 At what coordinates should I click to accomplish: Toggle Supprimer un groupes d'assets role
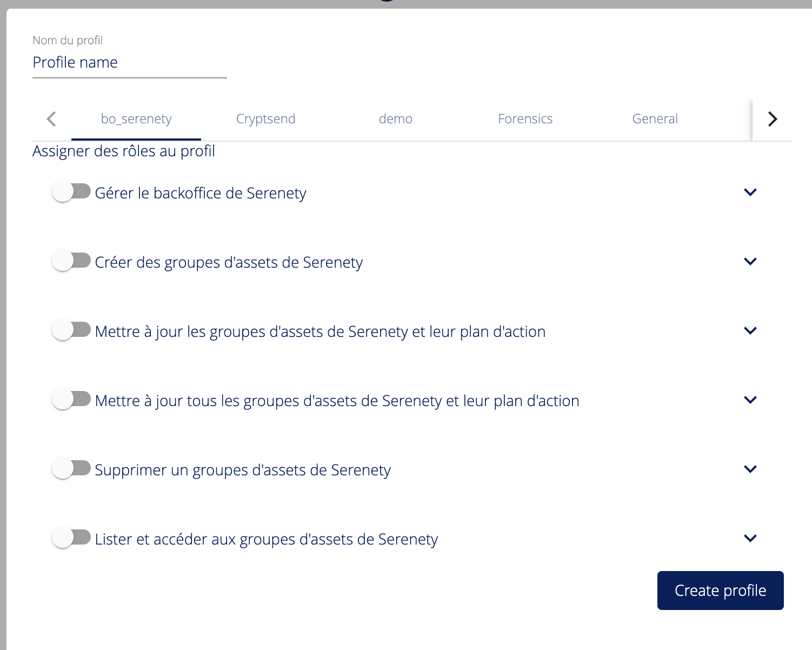71,468
